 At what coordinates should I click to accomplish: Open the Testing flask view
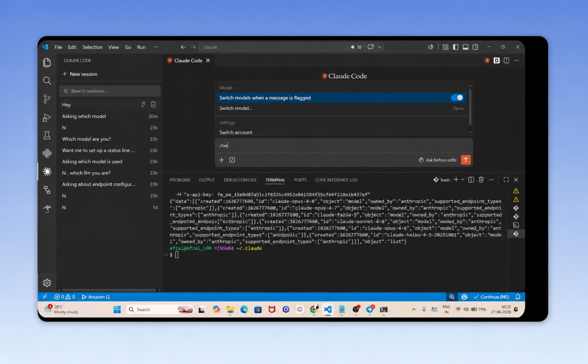pyautogui.click(x=47, y=135)
